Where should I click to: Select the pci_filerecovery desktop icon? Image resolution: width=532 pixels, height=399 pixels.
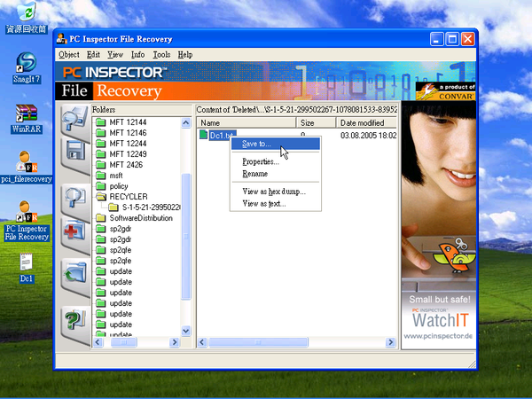26,167
